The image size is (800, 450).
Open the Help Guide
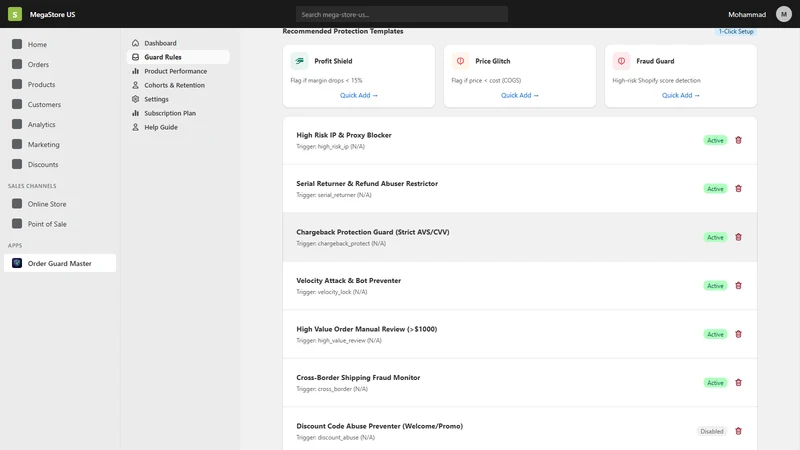[x=178, y=127]
